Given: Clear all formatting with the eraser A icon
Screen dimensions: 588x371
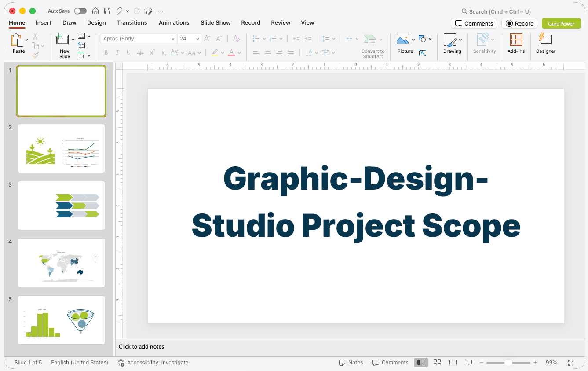Looking at the screenshot, I should pos(237,39).
